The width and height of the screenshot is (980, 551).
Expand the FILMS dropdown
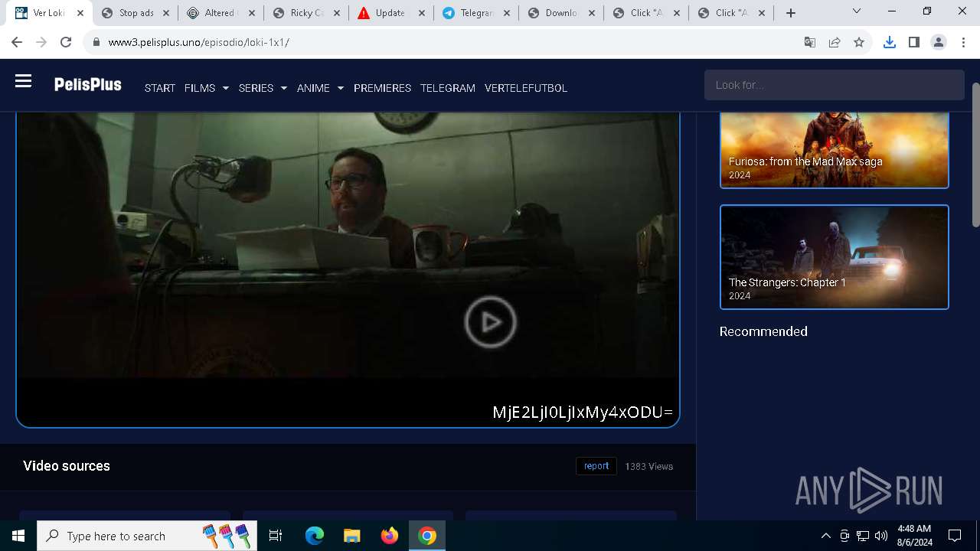coord(207,88)
